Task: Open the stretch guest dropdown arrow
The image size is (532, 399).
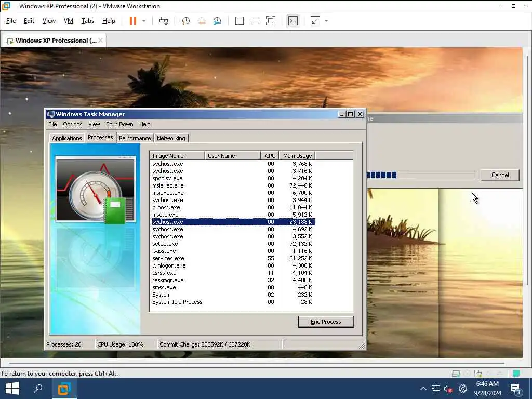Action: pyautogui.click(x=326, y=21)
